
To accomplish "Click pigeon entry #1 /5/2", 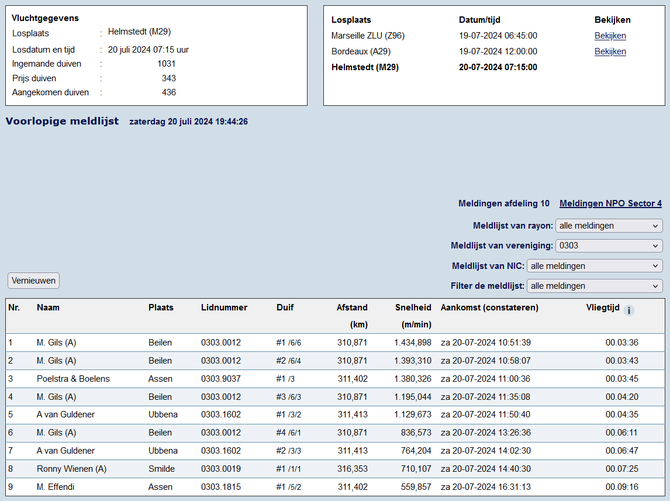I will coord(288,487).
